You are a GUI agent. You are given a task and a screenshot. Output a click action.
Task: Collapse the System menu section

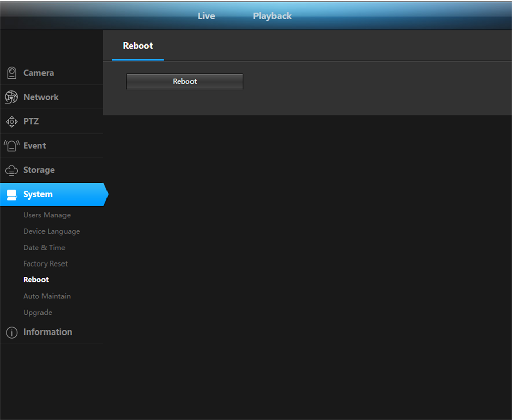point(38,194)
